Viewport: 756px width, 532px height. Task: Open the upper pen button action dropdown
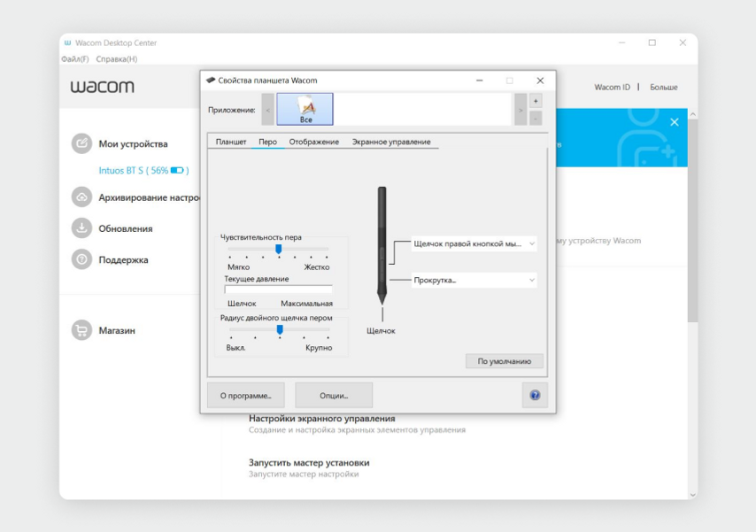(x=474, y=243)
